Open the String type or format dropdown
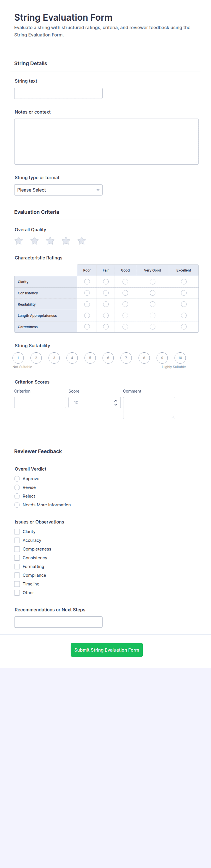The image size is (211, 868). (x=58, y=190)
